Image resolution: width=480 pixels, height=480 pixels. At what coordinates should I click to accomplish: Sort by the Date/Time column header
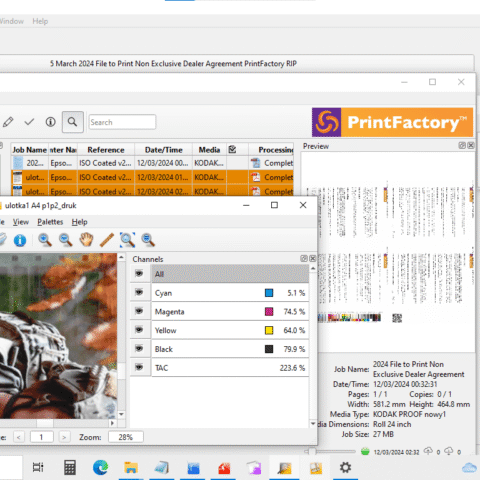pyautogui.click(x=163, y=150)
